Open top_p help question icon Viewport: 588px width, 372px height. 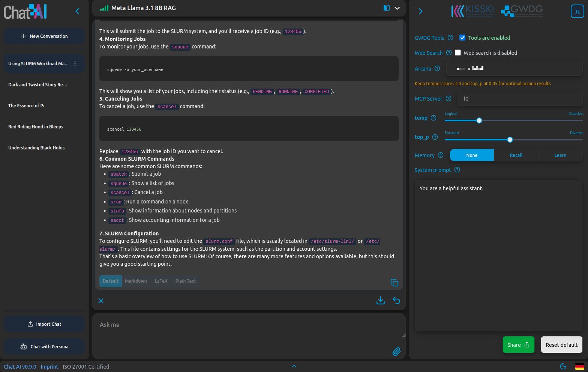pos(435,137)
